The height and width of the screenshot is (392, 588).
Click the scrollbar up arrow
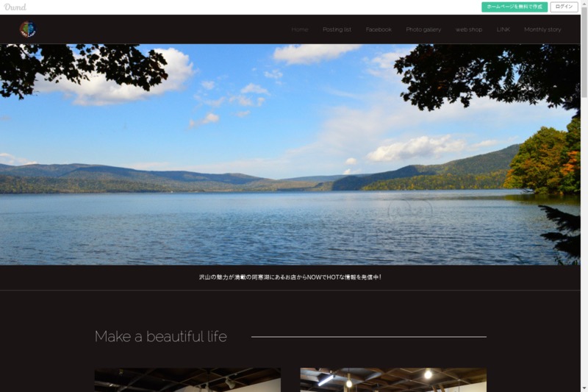[584, 3]
